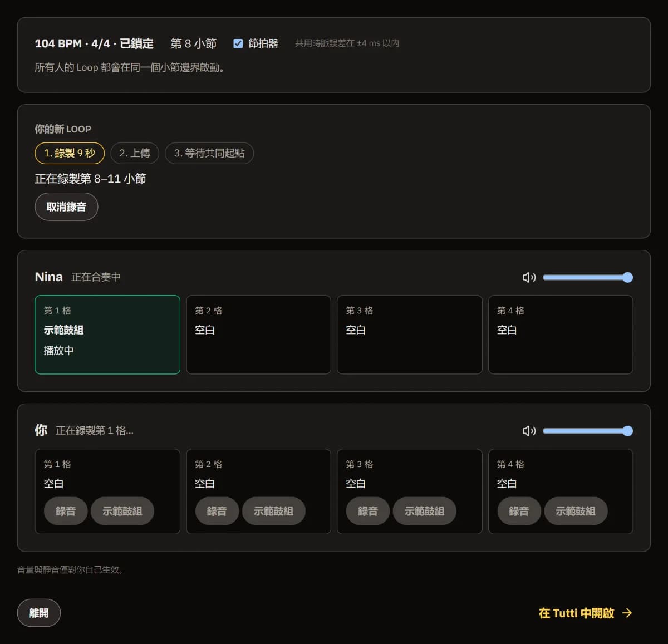Mute Nina's track with the speaker icon
668x644 pixels.
[x=529, y=277]
